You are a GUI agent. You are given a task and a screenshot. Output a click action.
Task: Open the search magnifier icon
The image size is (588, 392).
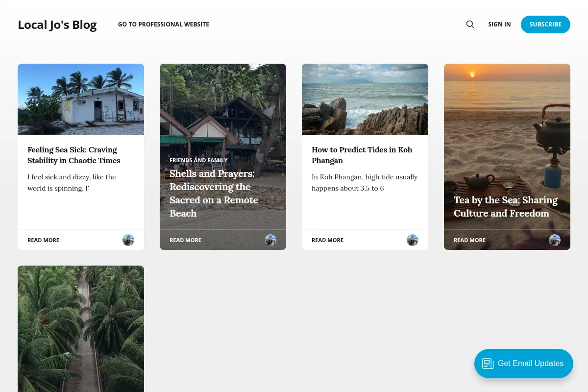(x=470, y=24)
